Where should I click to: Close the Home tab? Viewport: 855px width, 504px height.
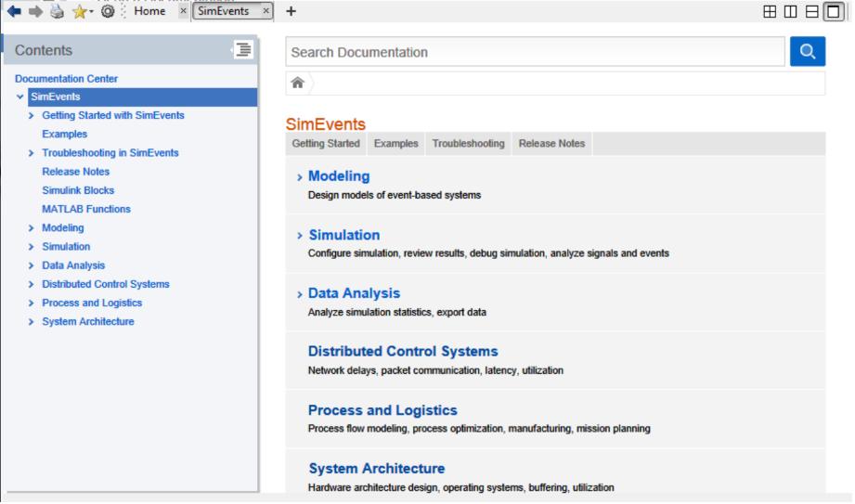click(183, 11)
